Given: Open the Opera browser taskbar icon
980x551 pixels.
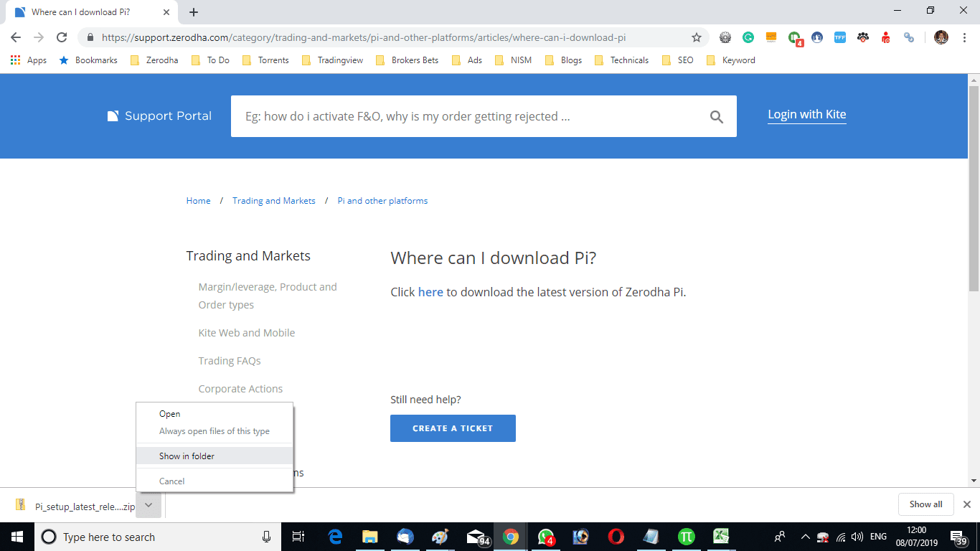Looking at the screenshot, I should pos(616,537).
